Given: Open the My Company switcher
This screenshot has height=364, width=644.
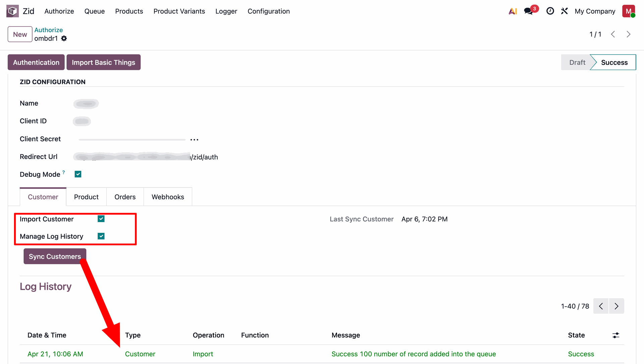Looking at the screenshot, I should pyautogui.click(x=595, y=11).
